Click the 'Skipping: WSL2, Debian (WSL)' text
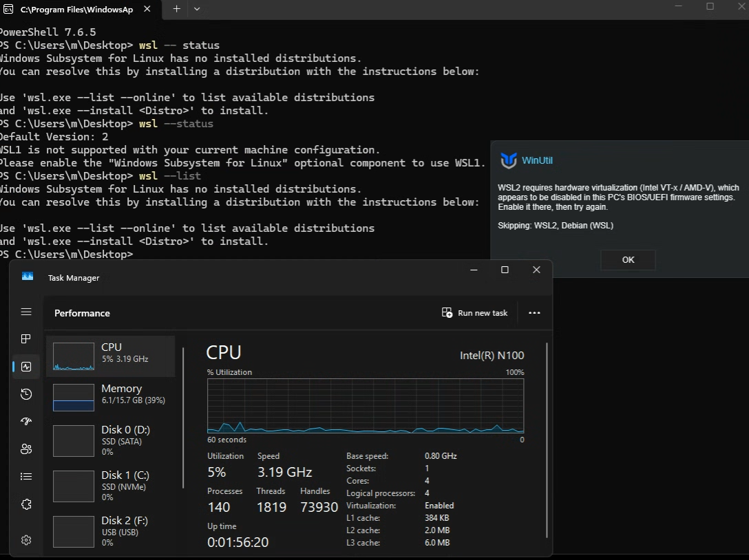 pos(556,226)
